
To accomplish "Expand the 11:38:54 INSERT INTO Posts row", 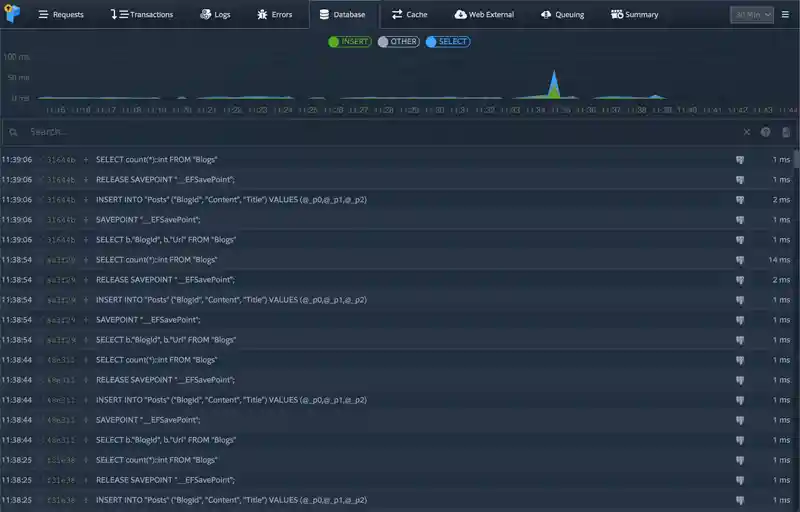I will (86, 300).
